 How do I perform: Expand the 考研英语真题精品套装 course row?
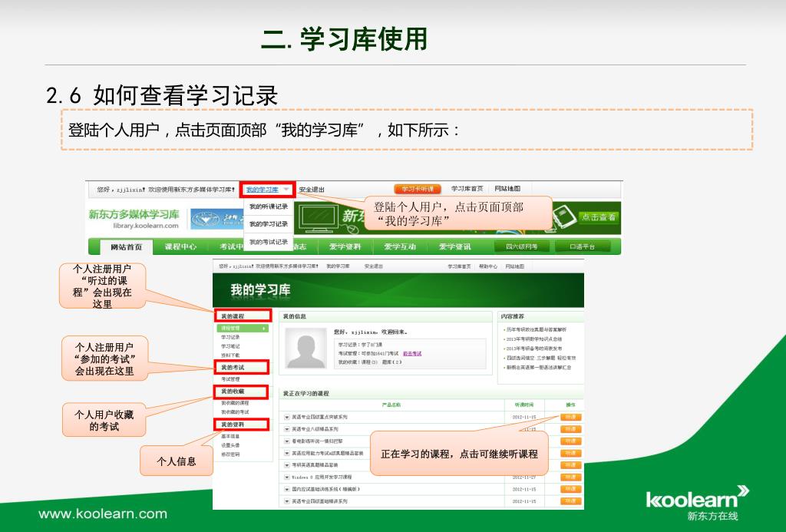[287, 465]
